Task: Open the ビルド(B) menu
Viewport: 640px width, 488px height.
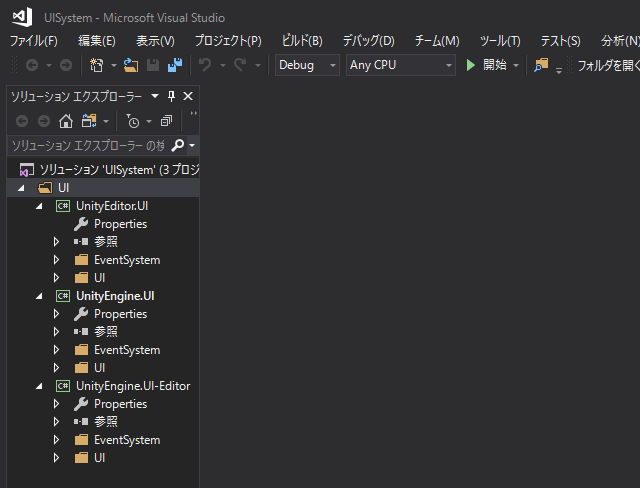Action: (x=302, y=41)
